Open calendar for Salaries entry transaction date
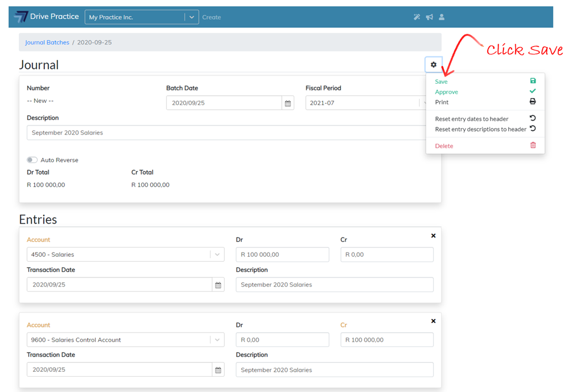The height and width of the screenshot is (392, 579). [218, 285]
